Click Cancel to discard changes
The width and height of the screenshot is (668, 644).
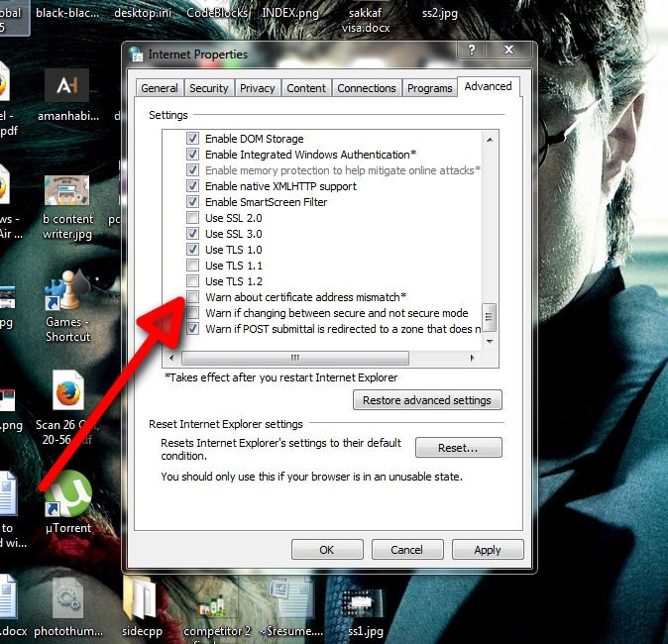[407, 550]
